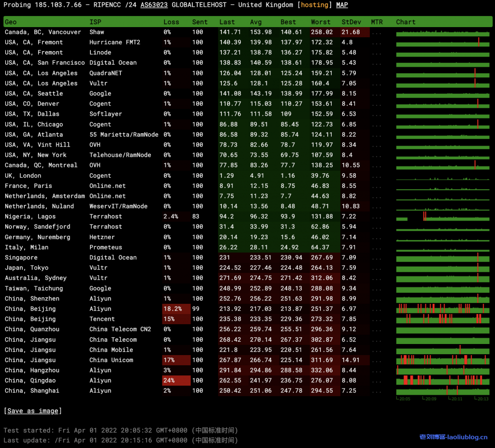Click the chart for Japan Tokyo Vultr
The width and height of the screenshot is (495, 448).
pos(442,268)
